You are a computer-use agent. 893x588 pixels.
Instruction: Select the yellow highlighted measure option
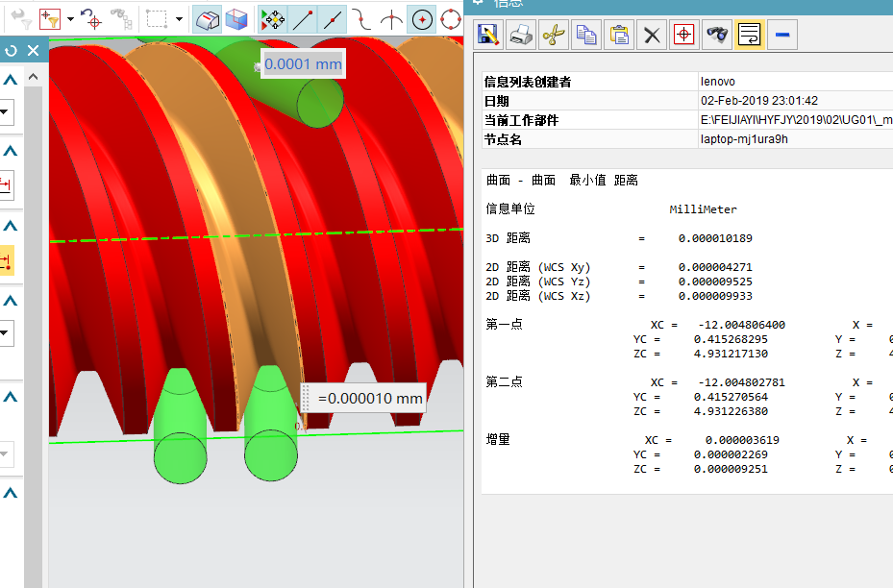pos(7,260)
